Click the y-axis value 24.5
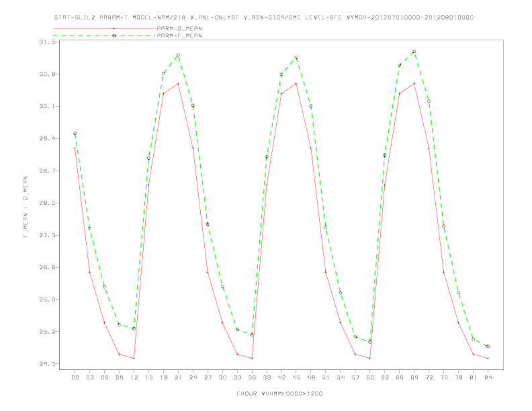This screenshot has width=532, height=411. (47, 364)
